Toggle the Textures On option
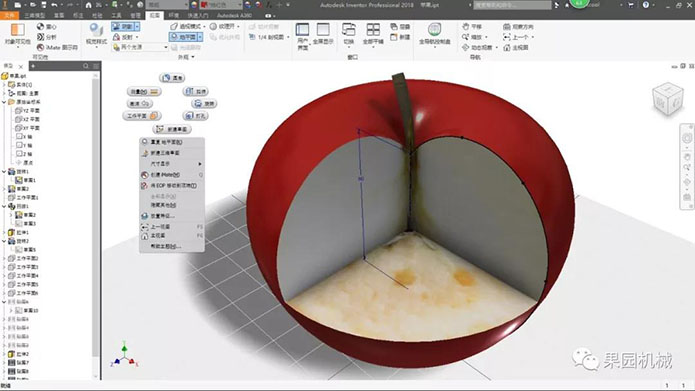 click(x=222, y=27)
